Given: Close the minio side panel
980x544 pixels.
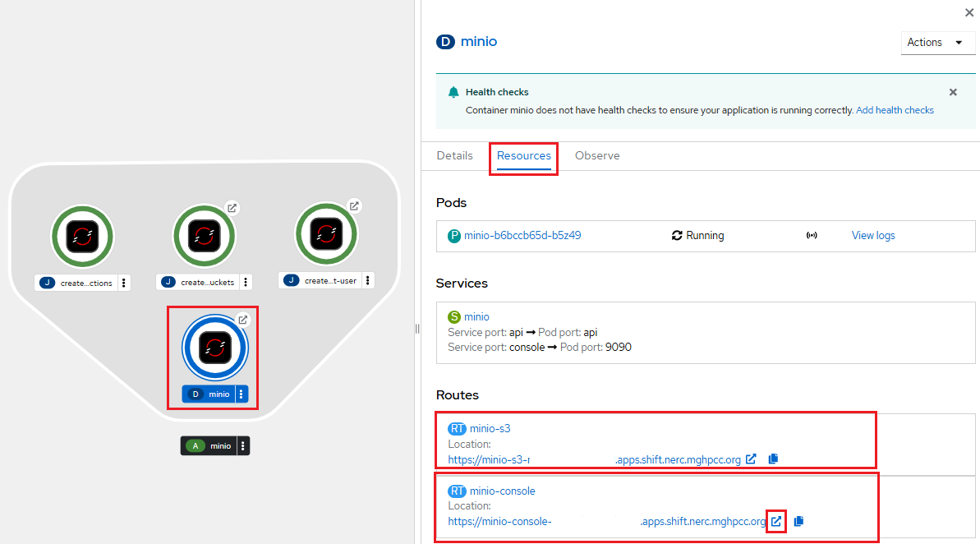Looking at the screenshot, I should click(968, 12).
